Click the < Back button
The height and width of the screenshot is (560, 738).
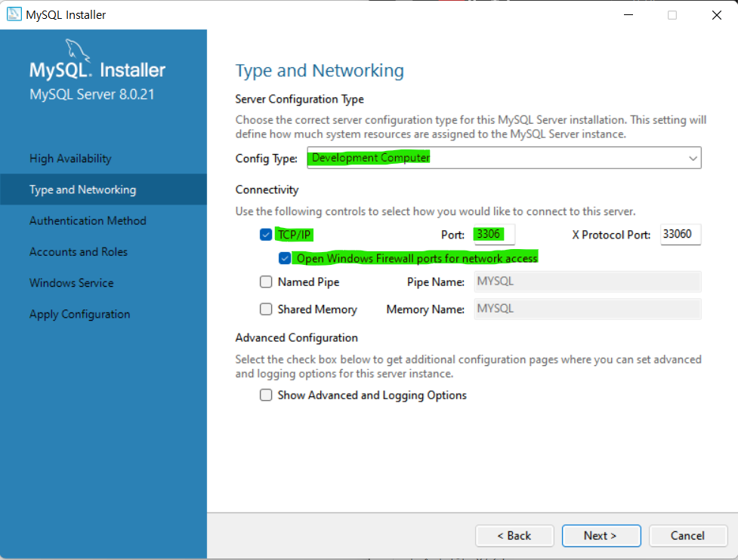click(x=514, y=536)
